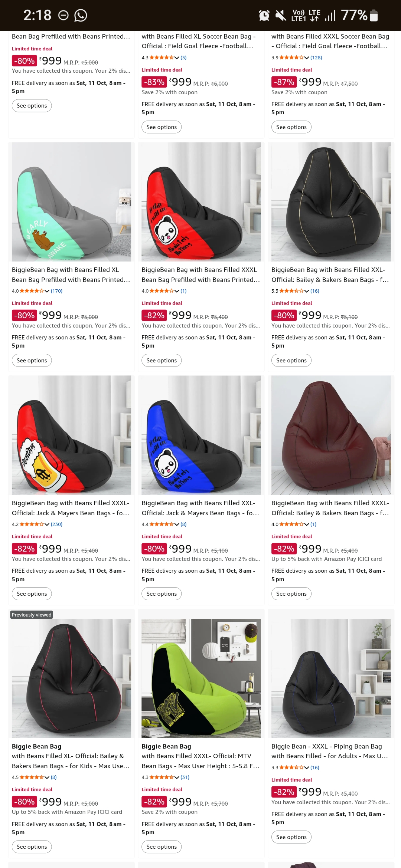Open the mint green bear bean bag image
Viewport: 401px width, 868px height.
(x=71, y=202)
